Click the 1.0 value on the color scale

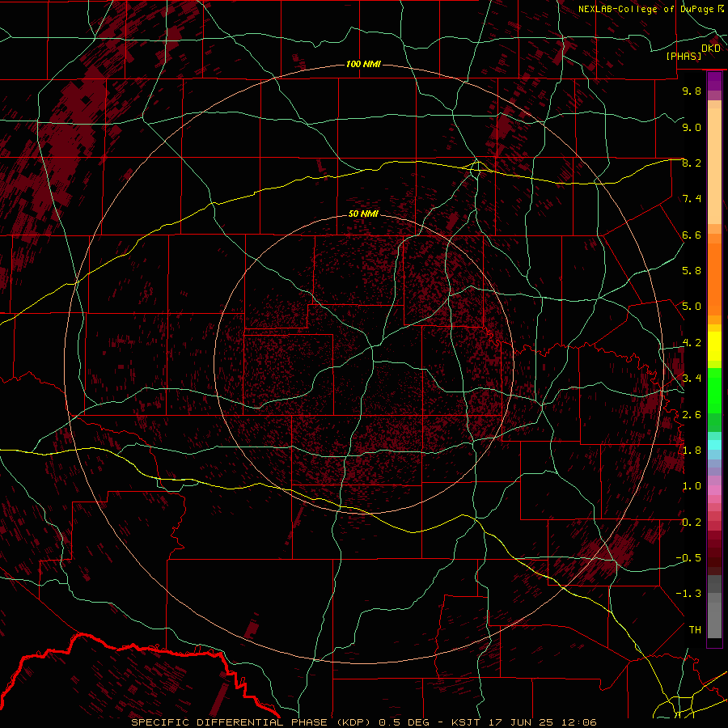click(692, 486)
